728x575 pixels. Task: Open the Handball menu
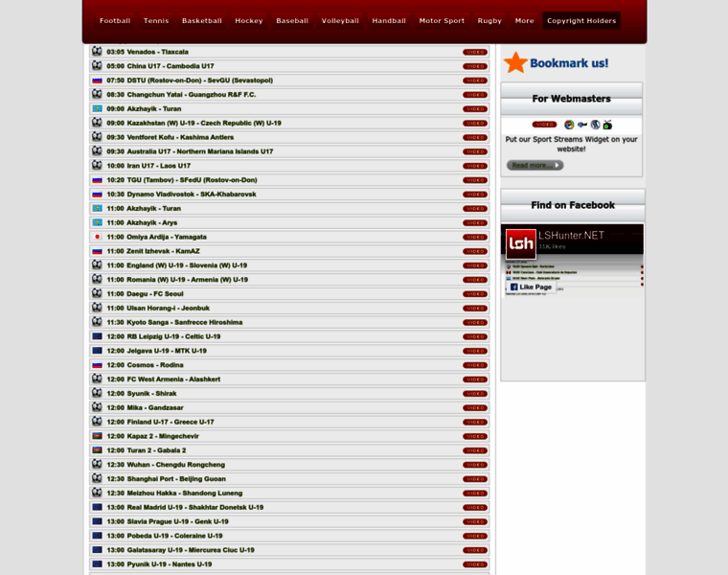tap(389, 21)
